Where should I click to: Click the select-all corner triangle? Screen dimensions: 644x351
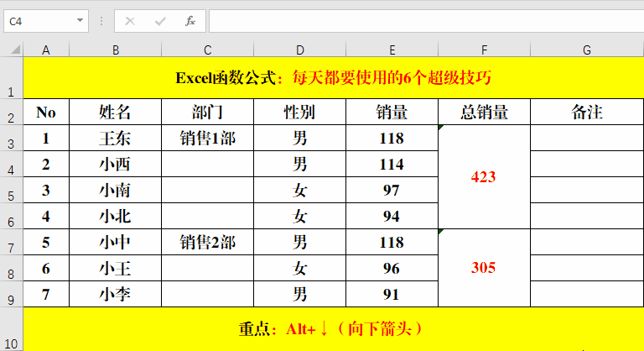(16, 50)
